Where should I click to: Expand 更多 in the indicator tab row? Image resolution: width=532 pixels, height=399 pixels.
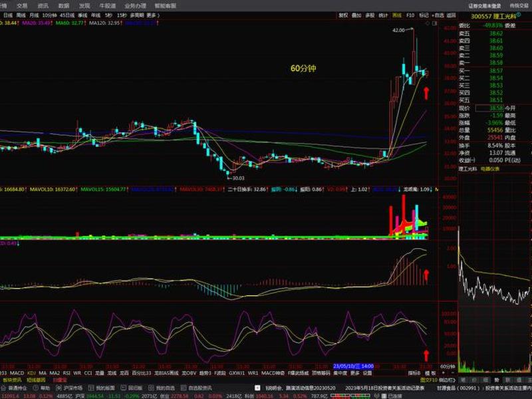click(355, 373)
